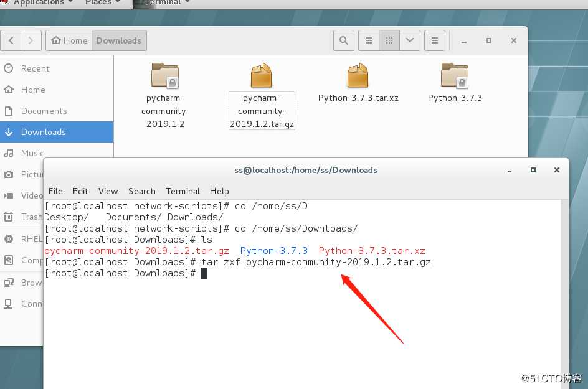Select Home in sidebar
This screenshot has width=588, height=389.
[57, 90]
